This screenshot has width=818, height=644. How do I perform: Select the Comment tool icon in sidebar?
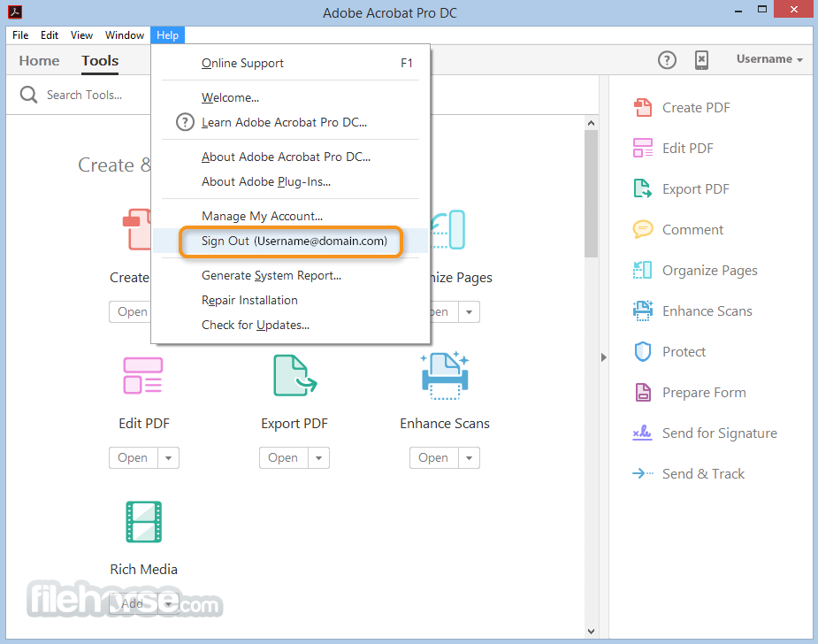[x=642, y=229]
